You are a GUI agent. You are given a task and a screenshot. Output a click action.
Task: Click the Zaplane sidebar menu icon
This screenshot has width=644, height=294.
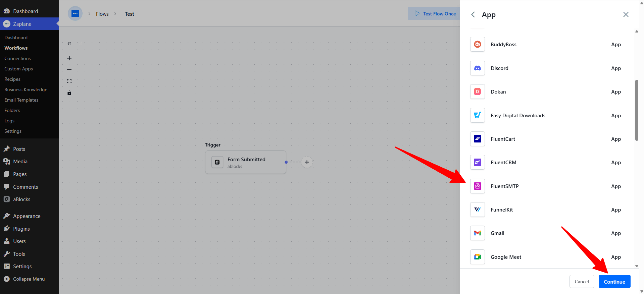pos(7,24)
